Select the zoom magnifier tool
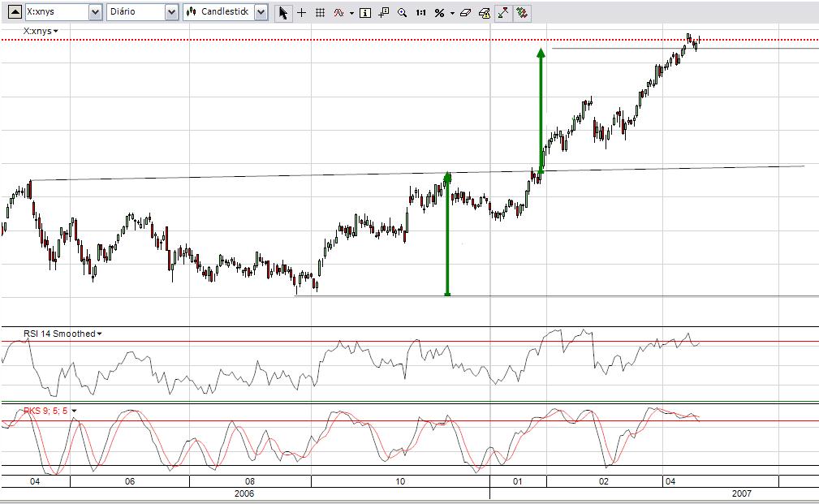 [x=402, y=12]
